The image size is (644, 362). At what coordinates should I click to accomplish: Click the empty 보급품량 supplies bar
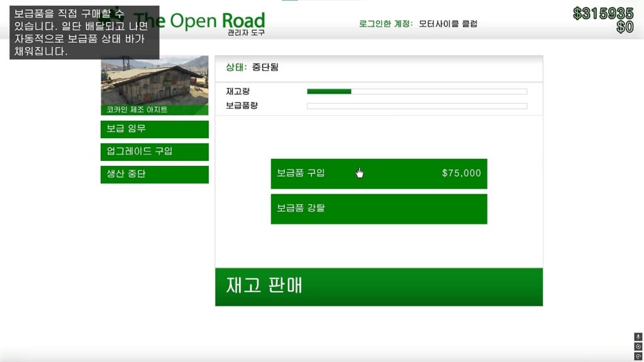coord(416,106)
